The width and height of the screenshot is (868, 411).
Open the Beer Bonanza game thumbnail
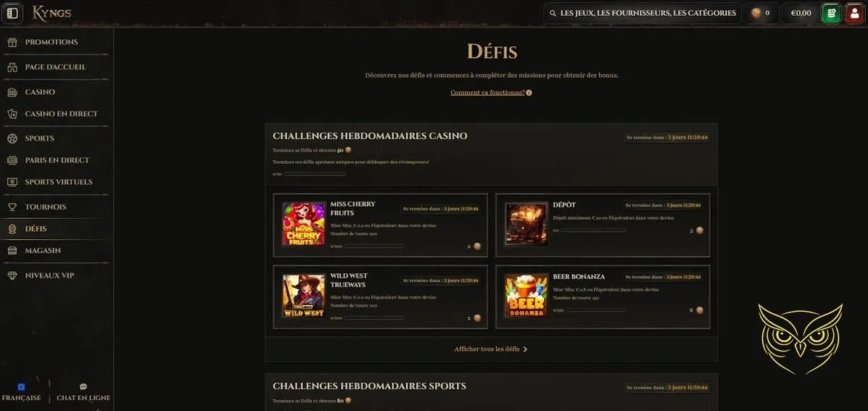tap(526, 296)
